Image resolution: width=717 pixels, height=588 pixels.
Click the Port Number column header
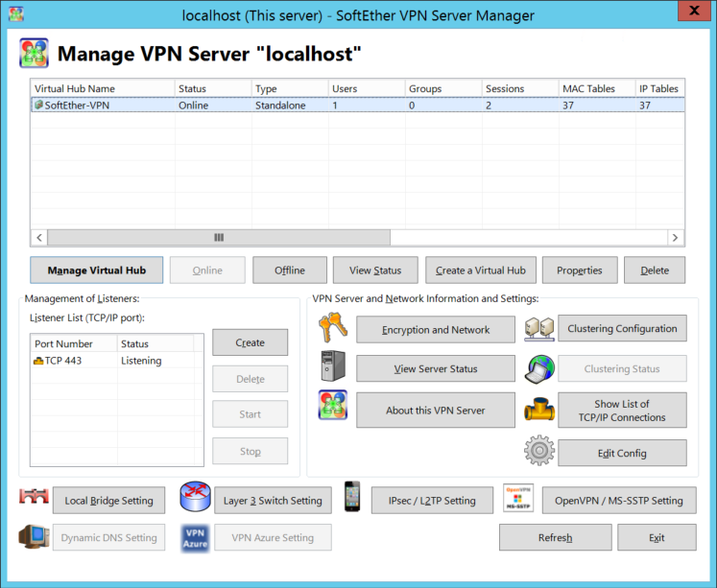coord(74,343)
